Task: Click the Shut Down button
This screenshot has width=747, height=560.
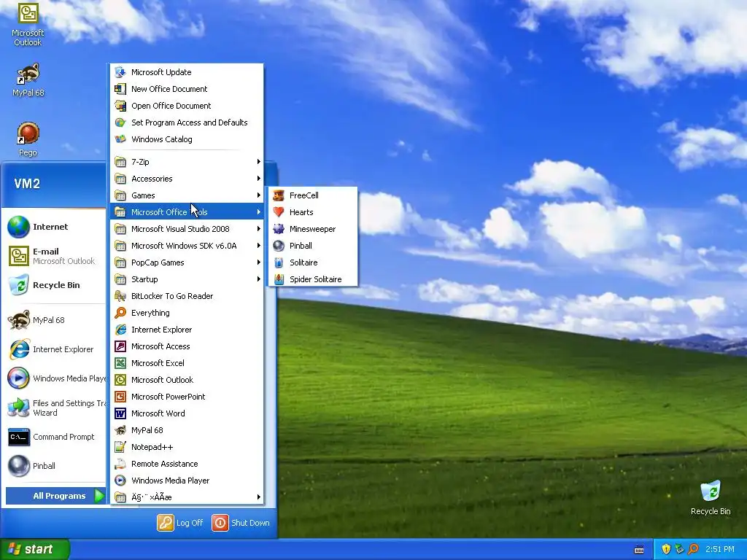Action: [x=241, y=522]
